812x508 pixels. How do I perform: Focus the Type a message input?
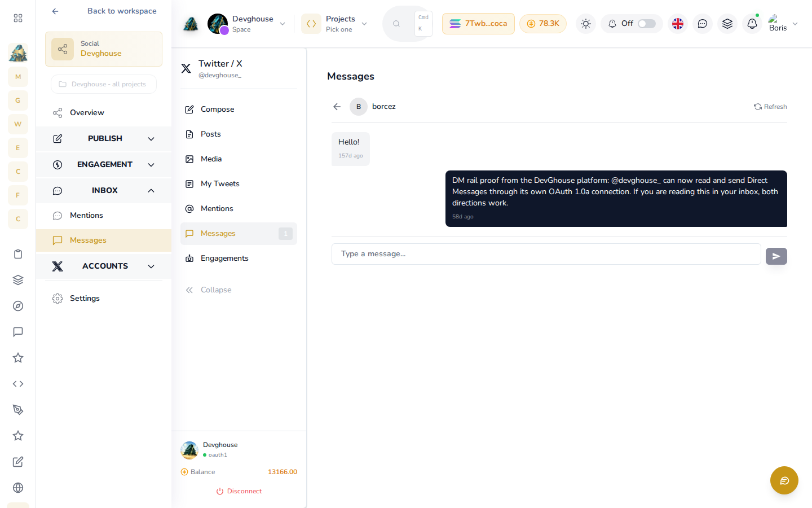coord(546,254)
